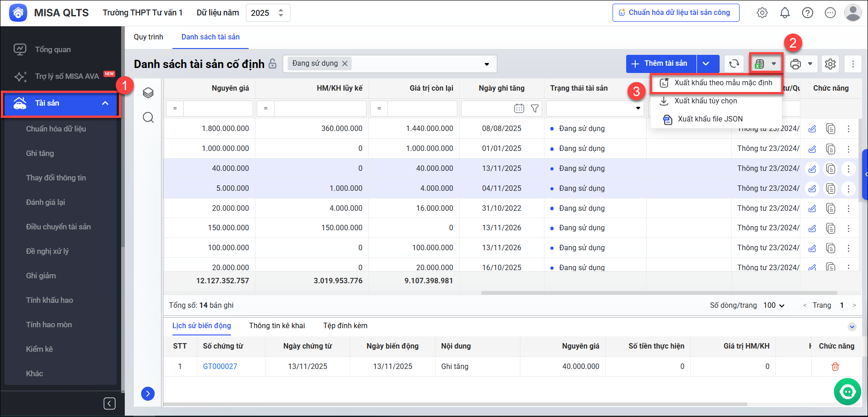The width and height of the screenshot is (868, 417).
Task: Switch to the Quy trình tab
Action: pyautogui.click(x=148, y=37)
